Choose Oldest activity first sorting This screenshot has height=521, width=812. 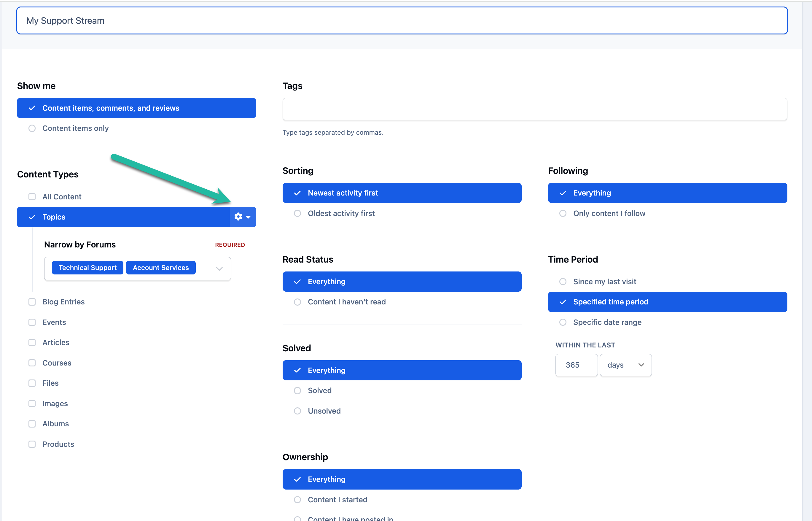click(x=297, y=214)
